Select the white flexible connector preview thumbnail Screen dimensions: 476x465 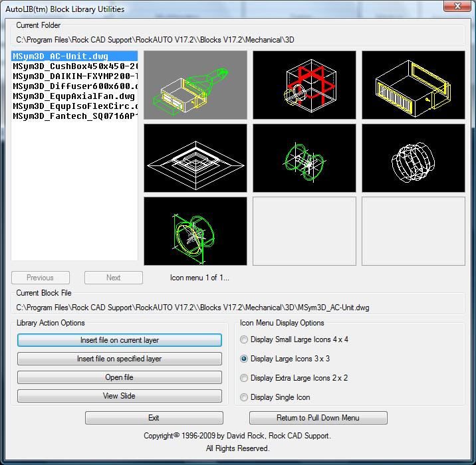[x=413, y=158]
